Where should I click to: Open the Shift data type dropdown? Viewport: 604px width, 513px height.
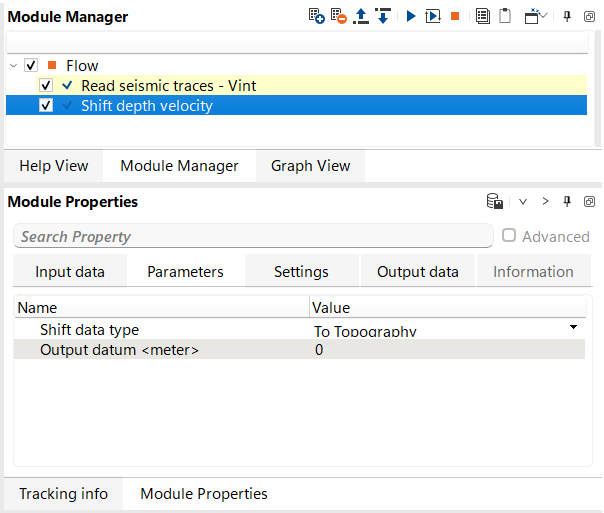point(573,328)
